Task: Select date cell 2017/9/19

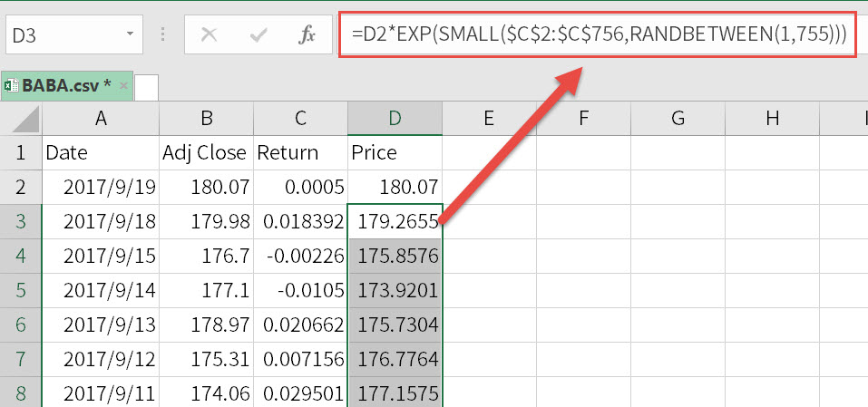Action: point(101,187)
